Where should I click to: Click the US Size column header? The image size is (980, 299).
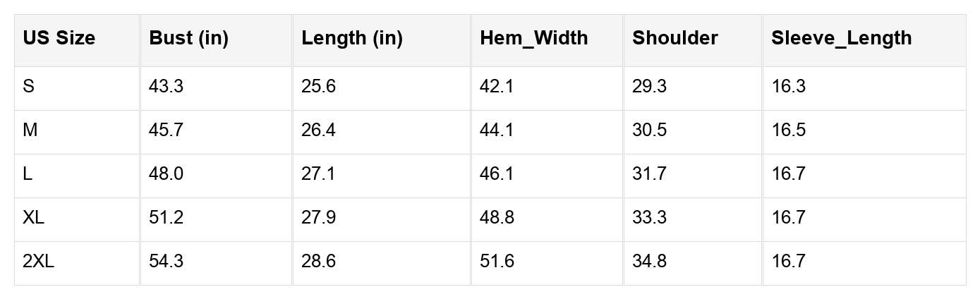59,38
